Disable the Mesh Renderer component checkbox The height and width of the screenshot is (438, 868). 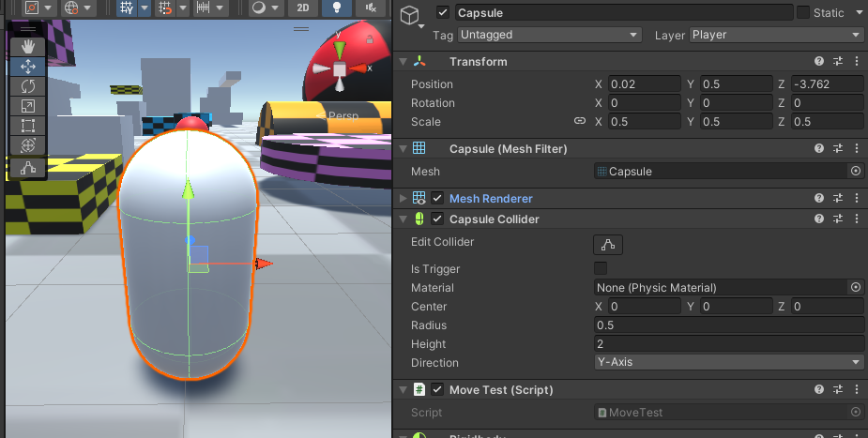point(437,198)
